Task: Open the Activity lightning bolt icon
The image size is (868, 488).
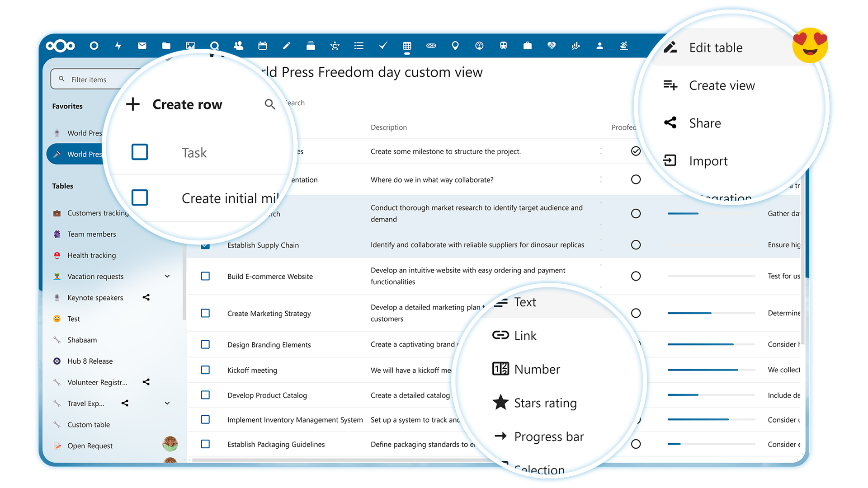Action: point(118,46)
